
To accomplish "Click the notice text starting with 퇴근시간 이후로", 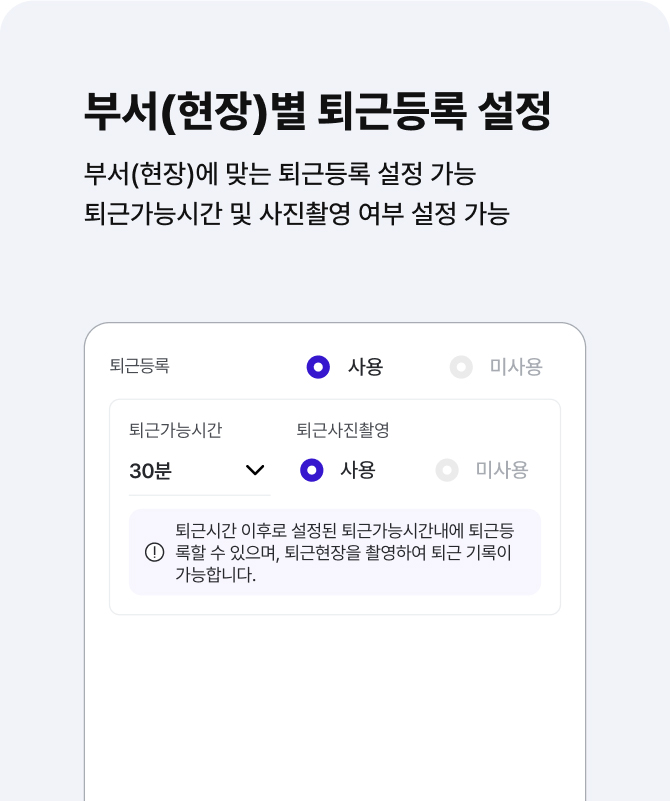I will 343,552.
